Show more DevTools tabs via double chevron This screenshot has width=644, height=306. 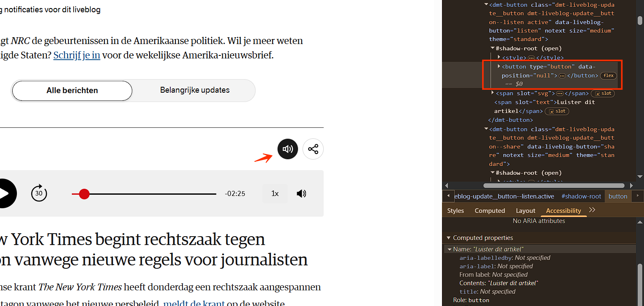click(x=592, y=210)
